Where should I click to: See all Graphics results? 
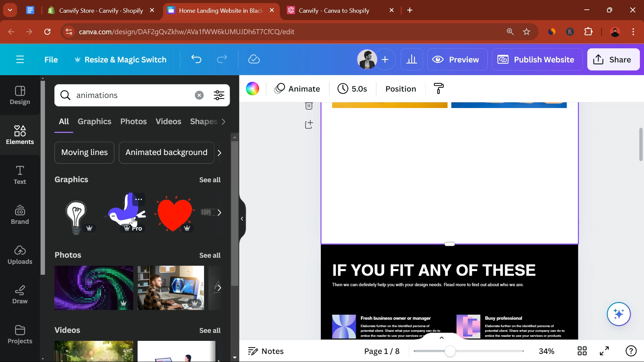click(x=210, y=180)
